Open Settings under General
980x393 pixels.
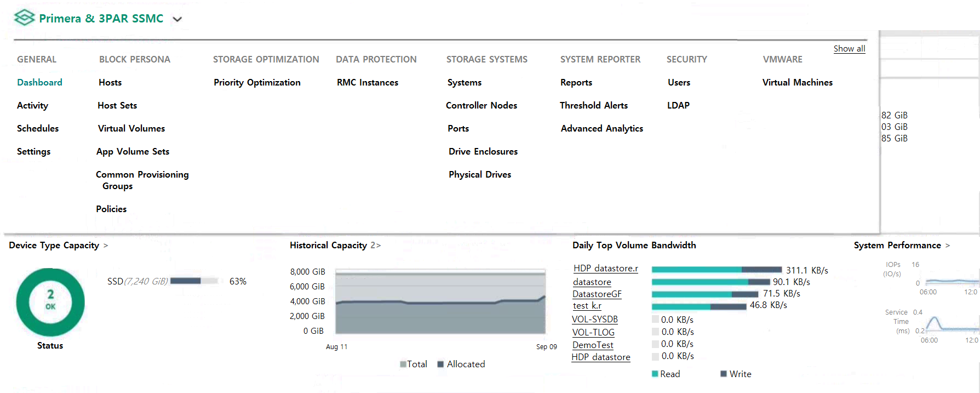click(33, 151)
